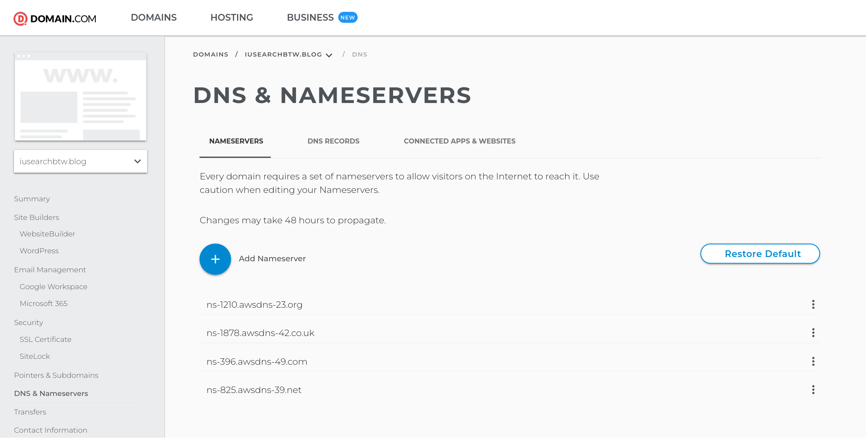The width and height of the screenshot is (868, 439).
Task: Open the SSL Certificate page
Action: coord(45,339)
